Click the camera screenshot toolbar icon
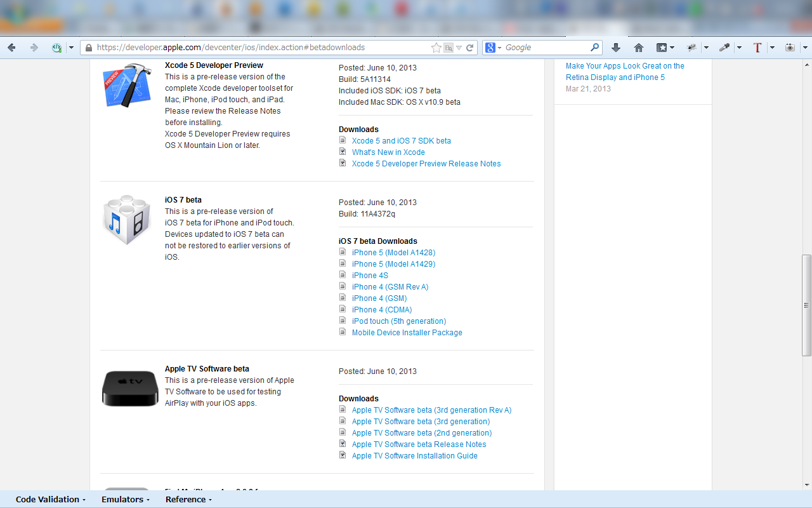Screen dimensions: 812x508 [x=790, y=48]
